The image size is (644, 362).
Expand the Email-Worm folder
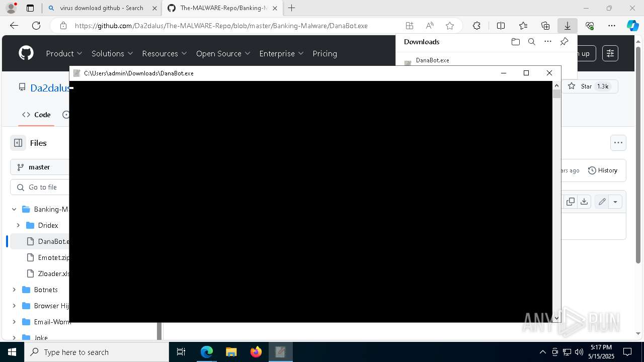(14, 322)
